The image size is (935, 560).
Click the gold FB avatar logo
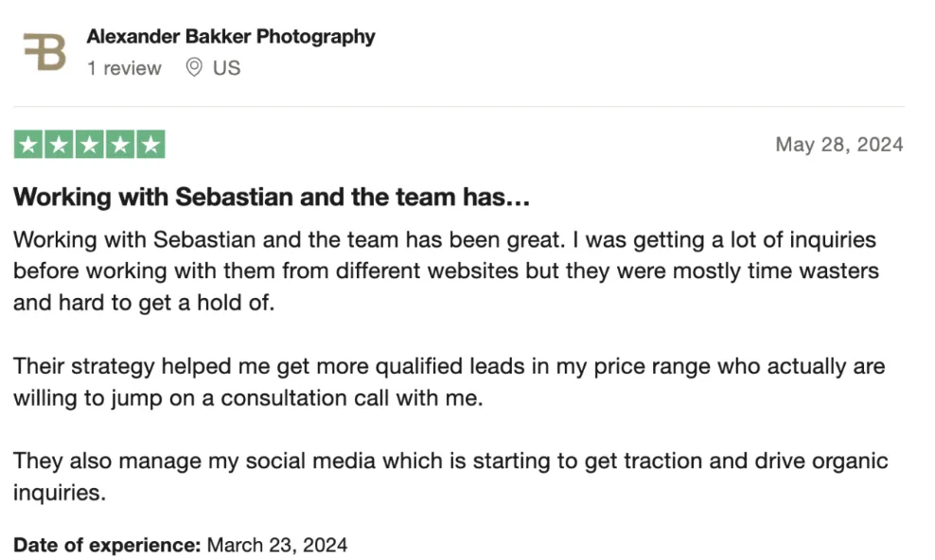[x=44, y=52]
